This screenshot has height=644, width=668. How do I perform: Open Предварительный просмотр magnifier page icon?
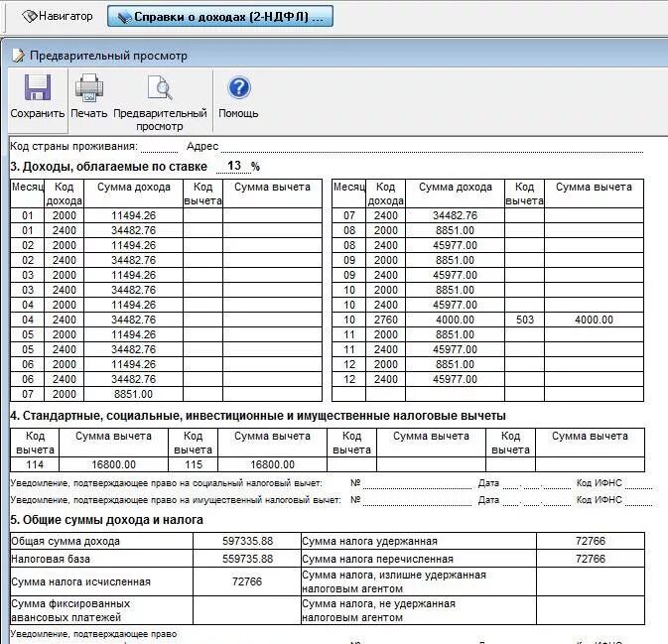[160, 87]
